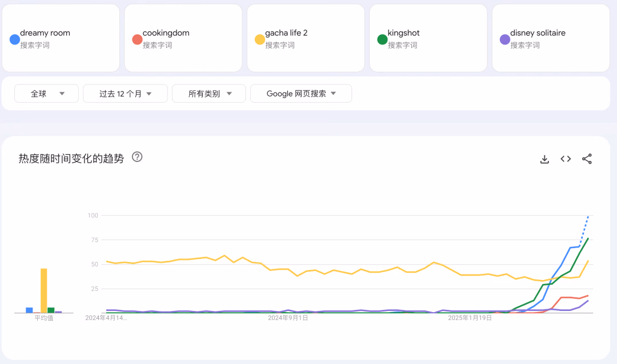Click the share icon for the chart
617x364 pixels.
click(587, 159)
